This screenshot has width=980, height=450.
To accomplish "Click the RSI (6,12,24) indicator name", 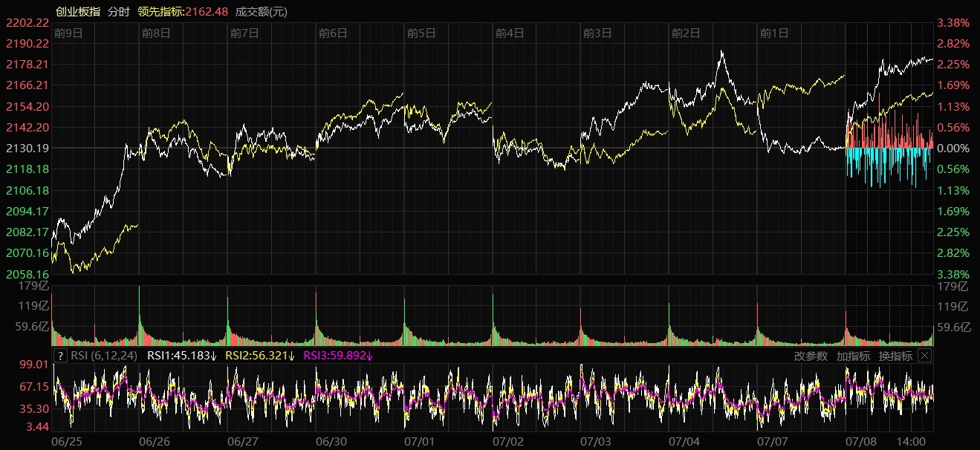I will tap(105, 356).
